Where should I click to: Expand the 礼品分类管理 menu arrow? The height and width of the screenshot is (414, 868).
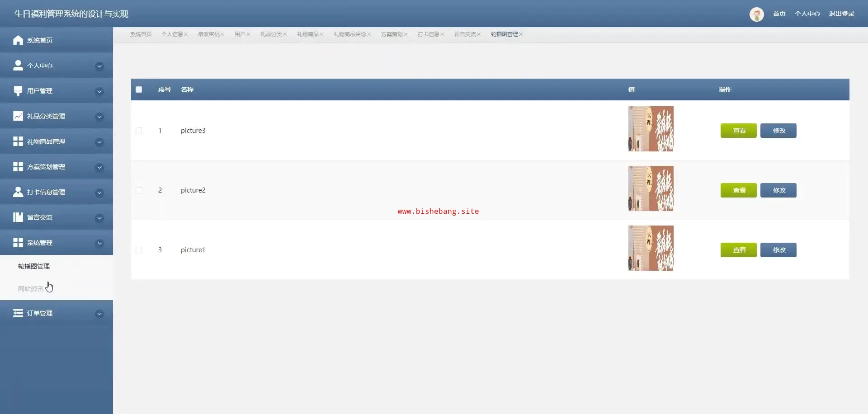pyautogui.click(x=99, y=117)
